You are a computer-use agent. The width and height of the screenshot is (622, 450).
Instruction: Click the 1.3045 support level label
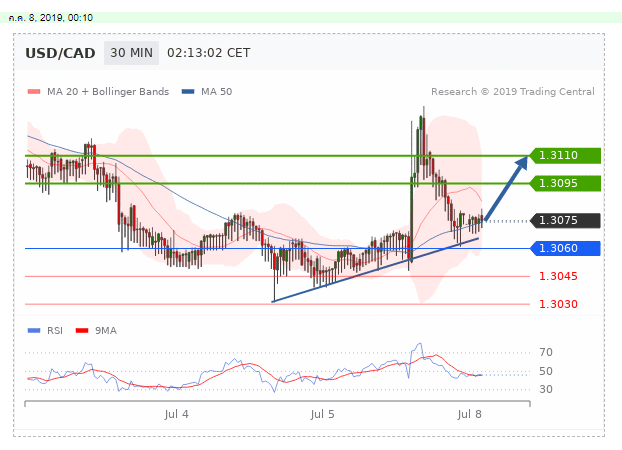pos(558,276)
